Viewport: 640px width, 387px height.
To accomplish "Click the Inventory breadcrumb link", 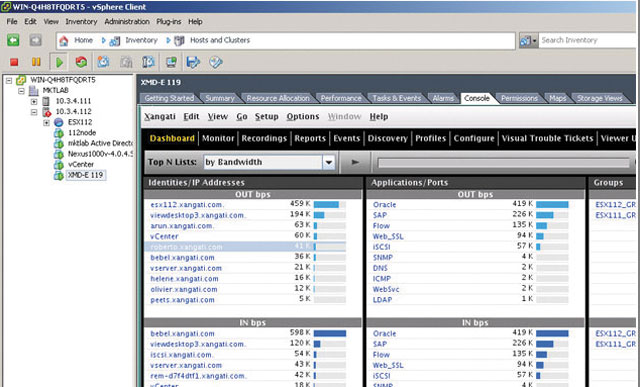I will [x=141, y=40].
